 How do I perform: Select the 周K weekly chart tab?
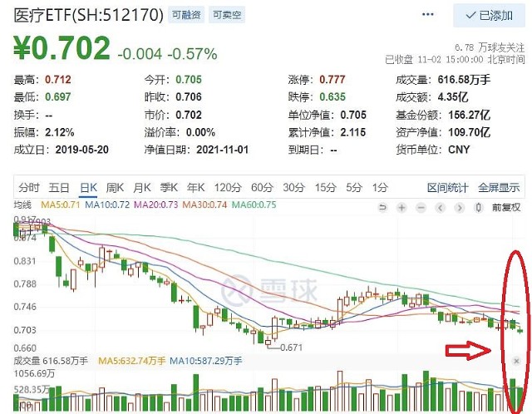pos(115,187)
